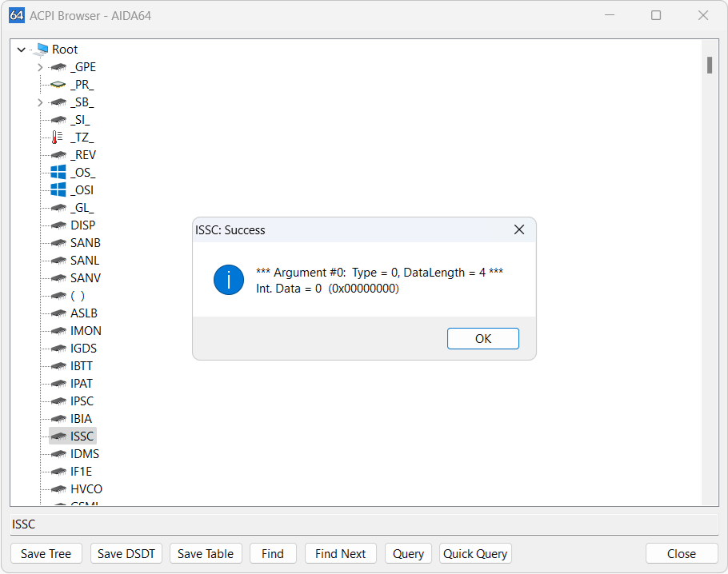Click the thermometer icon beside _TZ_

point(58,138)
